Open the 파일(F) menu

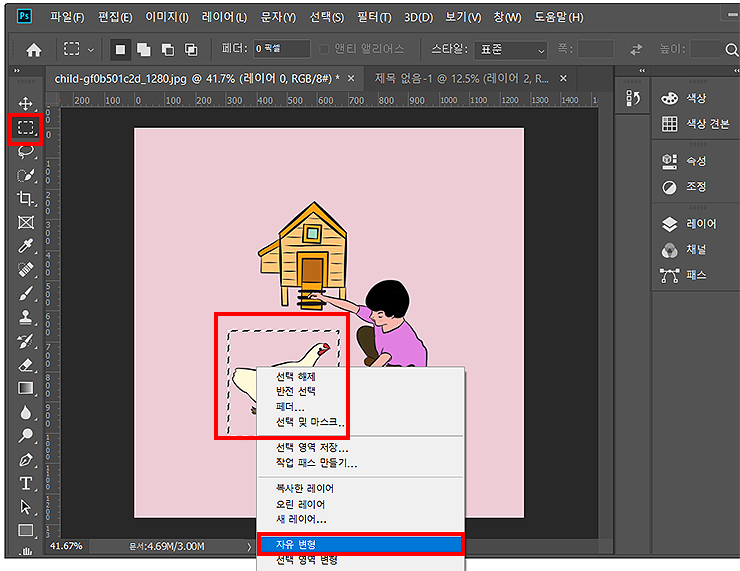click(x=67, y=17)
